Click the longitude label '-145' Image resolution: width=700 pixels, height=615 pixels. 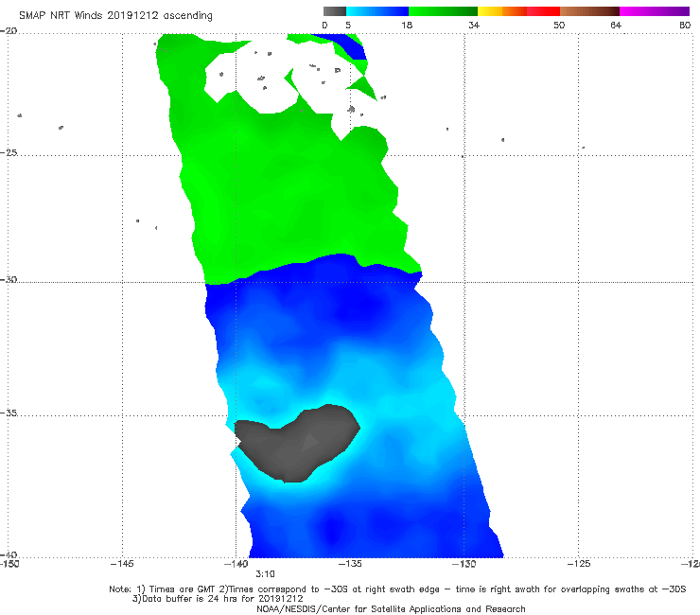tap(122, 564)
